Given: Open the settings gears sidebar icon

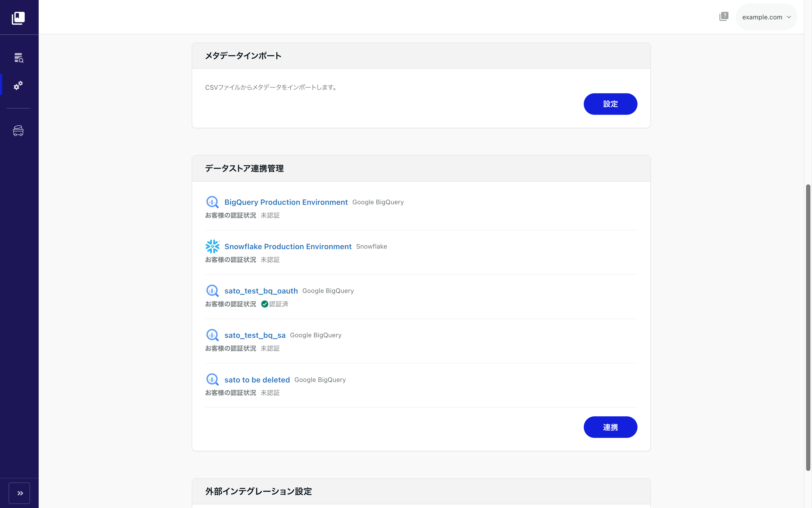Looking at the screenshot, I should [18, 85].
